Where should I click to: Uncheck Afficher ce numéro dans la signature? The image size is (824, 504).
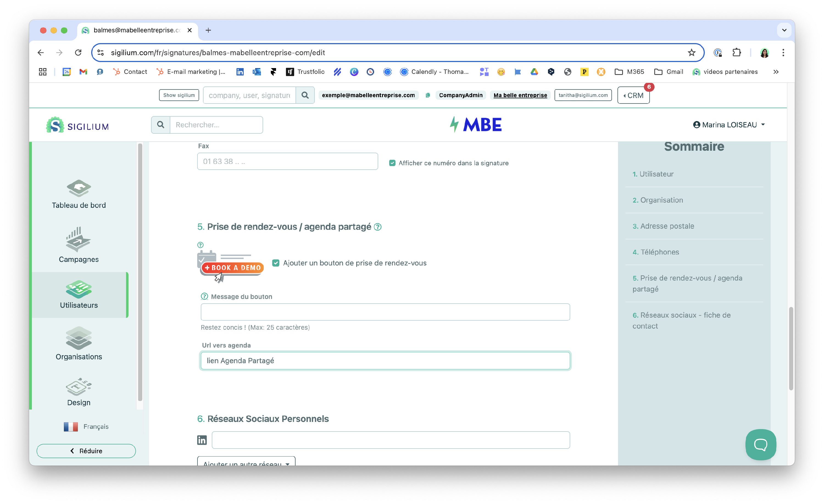click(392, 163)
